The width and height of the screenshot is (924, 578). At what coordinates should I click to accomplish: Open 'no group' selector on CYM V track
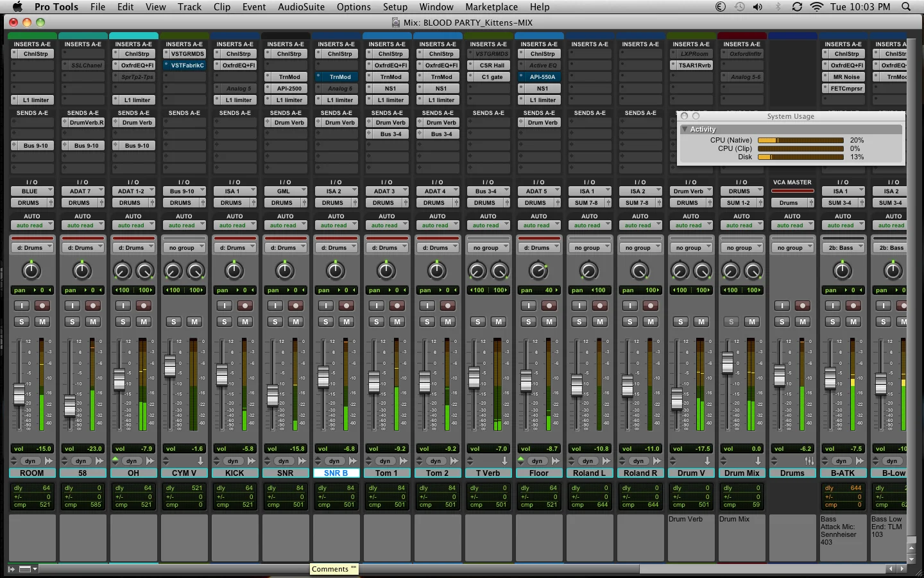[184, 248]
